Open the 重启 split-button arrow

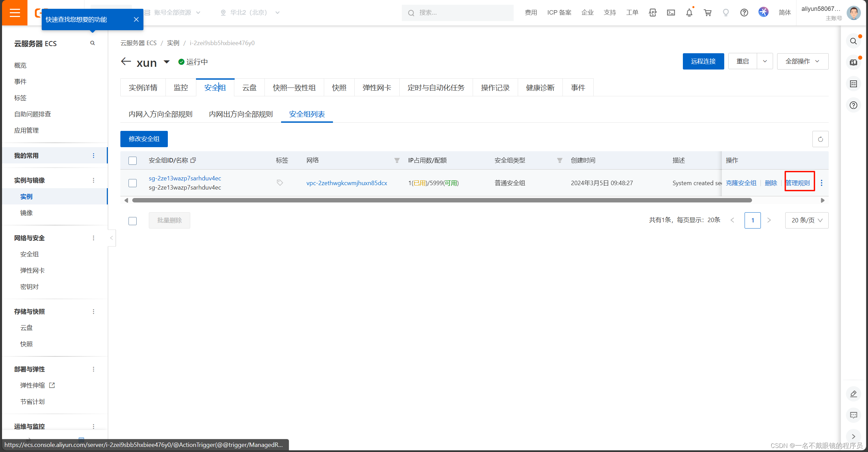(x=765, y=61)
